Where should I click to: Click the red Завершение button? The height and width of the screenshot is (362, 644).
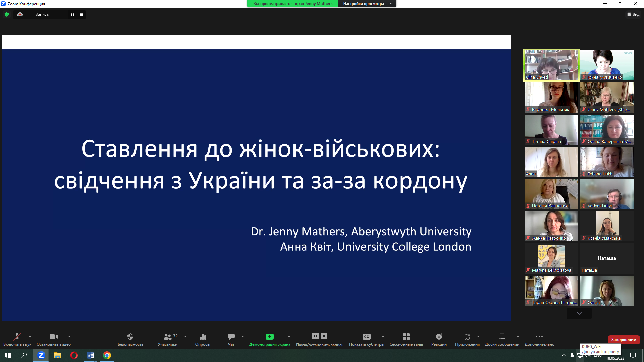point(624,340)
